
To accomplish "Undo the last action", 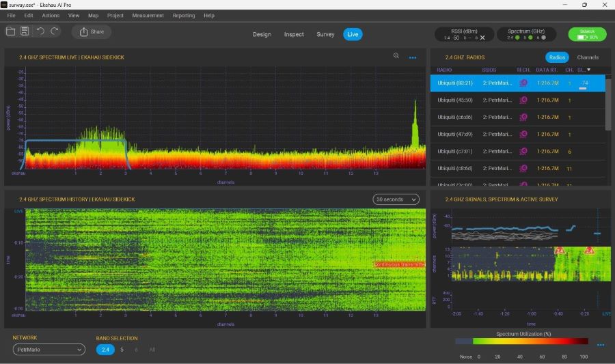I will (x=40, y=31).
